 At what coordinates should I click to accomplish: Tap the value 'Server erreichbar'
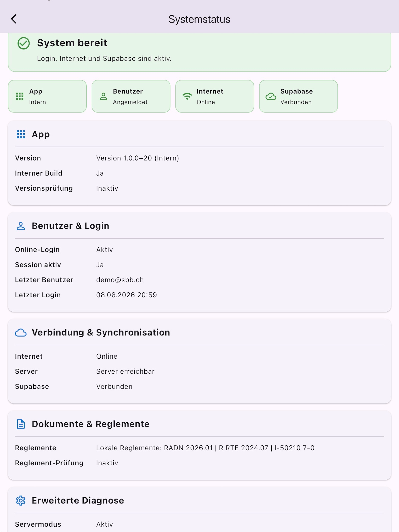tap(125, 371)
